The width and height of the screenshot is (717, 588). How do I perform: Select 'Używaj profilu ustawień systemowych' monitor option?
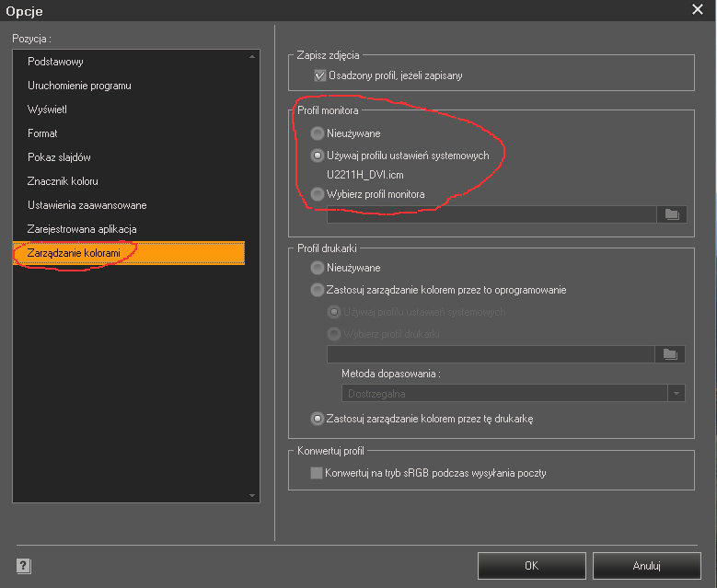tap(318, 156)
